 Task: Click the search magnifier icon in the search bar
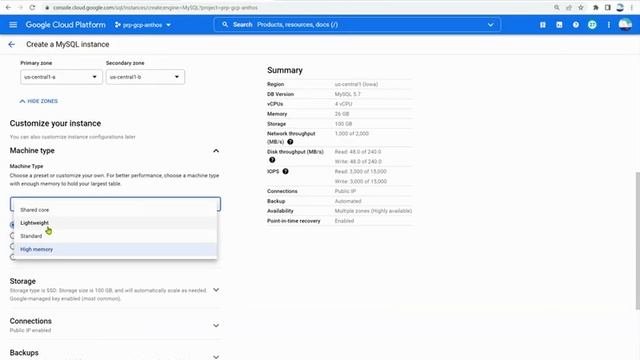(x=225, y=25)
